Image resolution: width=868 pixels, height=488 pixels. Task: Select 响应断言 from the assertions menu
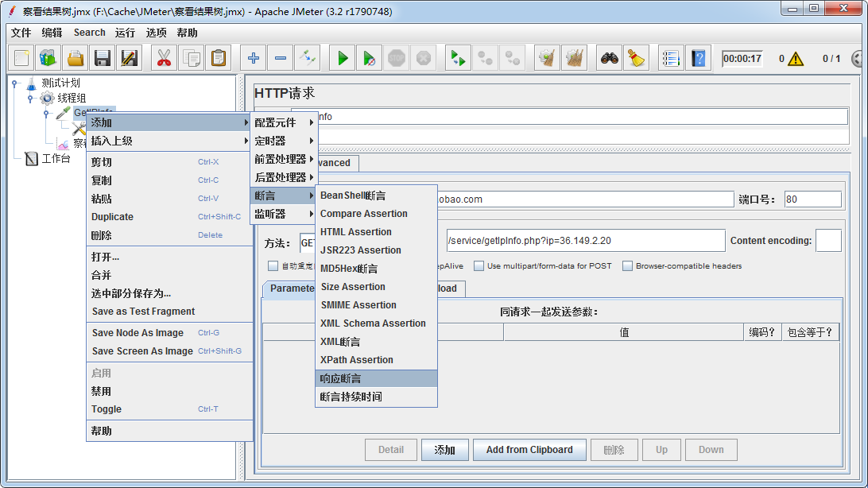coord(377,378)
